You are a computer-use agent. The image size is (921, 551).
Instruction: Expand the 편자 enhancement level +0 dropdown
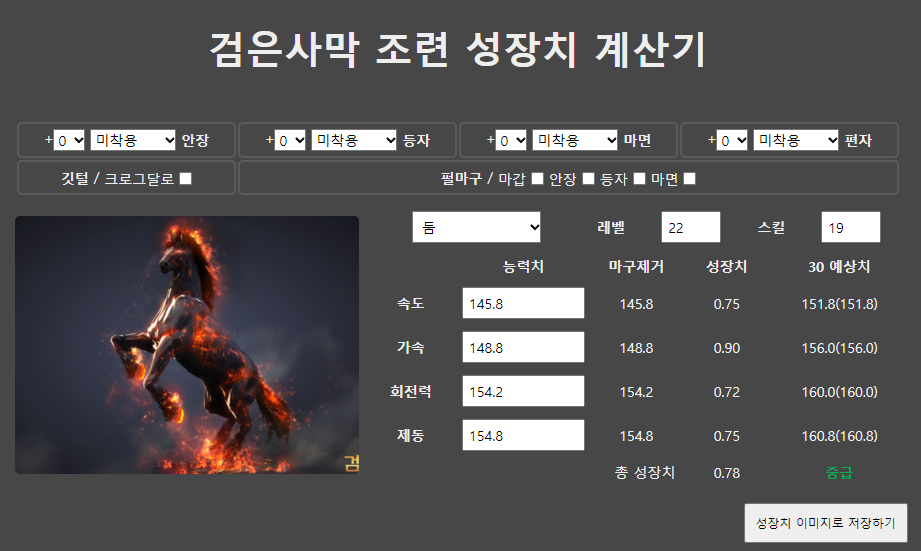click(733, 141)
